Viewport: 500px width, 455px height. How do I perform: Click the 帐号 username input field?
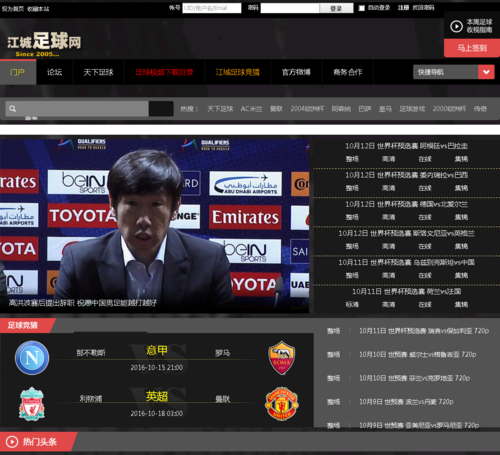212,8
